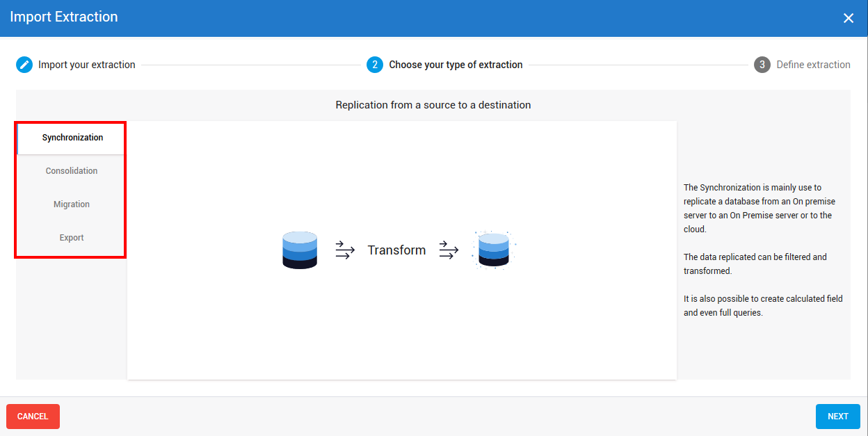Switch to the Migration tab
This screenshot has width=868, height=436.
click(x=71, y=204)
